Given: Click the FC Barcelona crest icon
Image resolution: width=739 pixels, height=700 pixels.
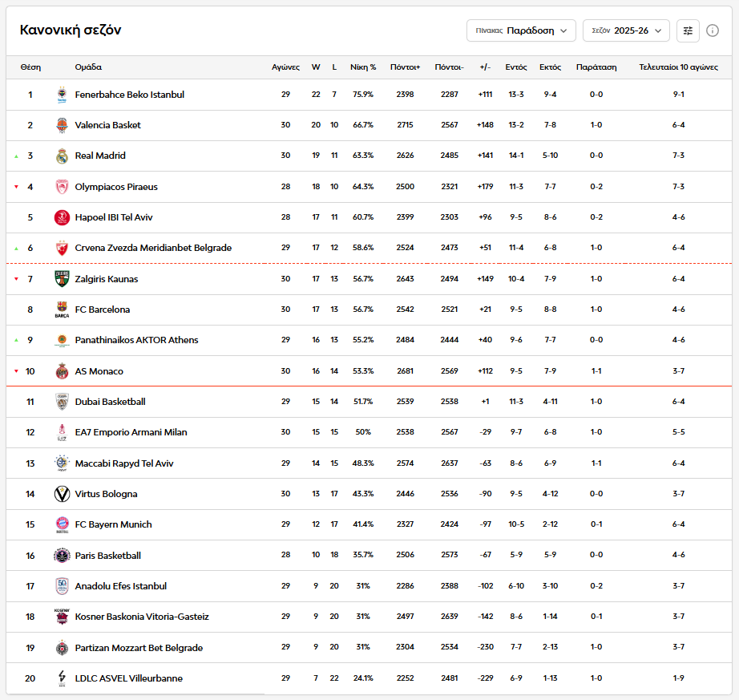Looking at the screenshot, I should click(x=63, y=310).
